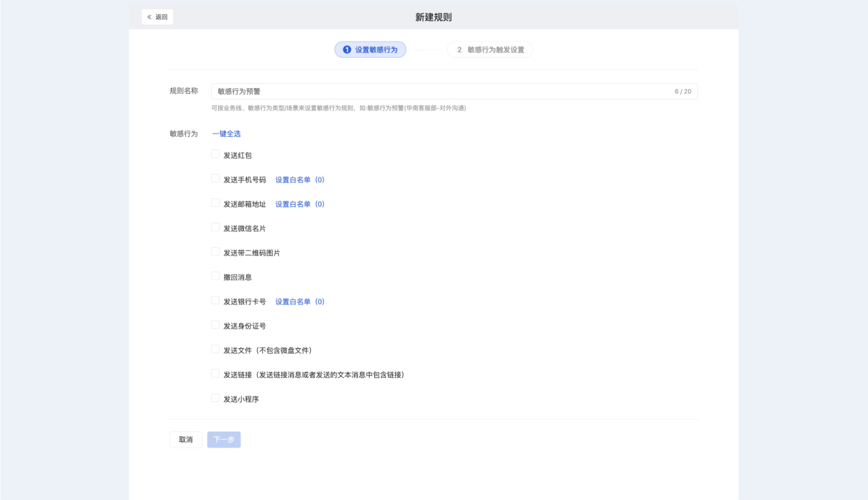This screenshot has height=500, width=868.
Task: Tick the 发送身份证号 checkbox
Action: pos(216,325)
